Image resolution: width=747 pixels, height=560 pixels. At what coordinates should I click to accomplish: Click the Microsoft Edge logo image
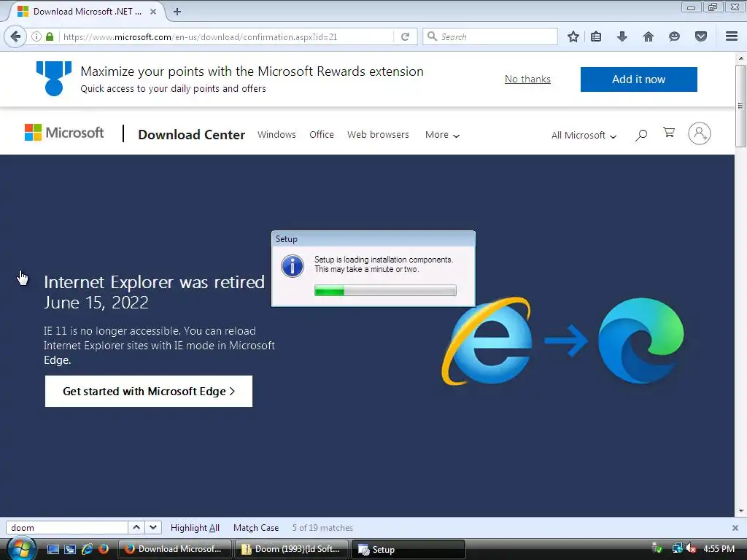(641, 341)
